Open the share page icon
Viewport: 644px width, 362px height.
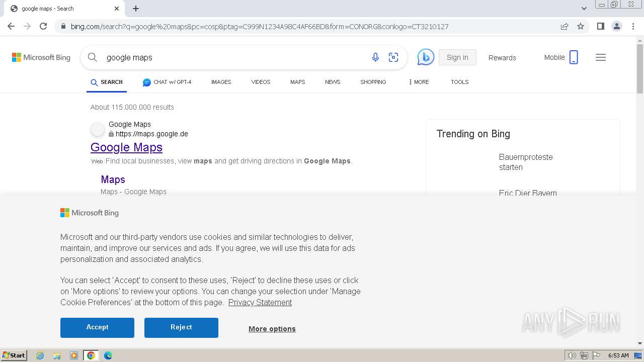(x=565, y=26)
